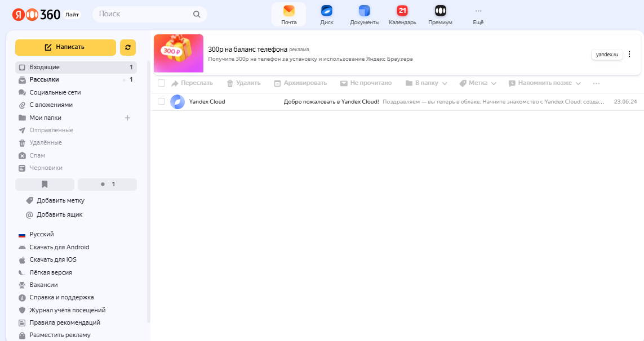Open Вакансии link

[43, 285]
